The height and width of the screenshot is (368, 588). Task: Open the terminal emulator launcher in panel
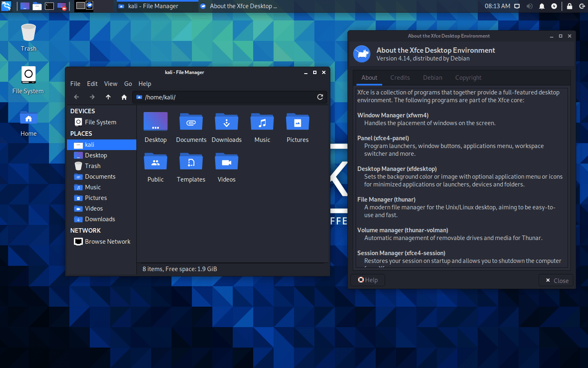[49, 6]
